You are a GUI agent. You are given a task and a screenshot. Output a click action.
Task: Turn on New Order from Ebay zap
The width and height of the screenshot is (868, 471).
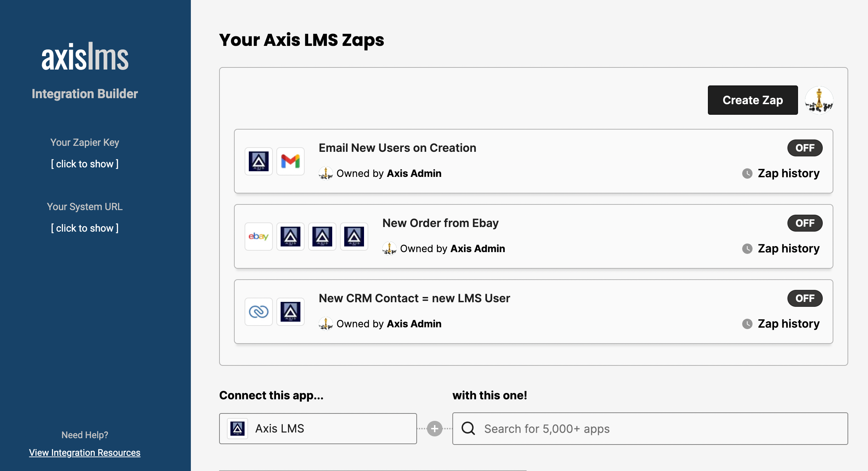click(805, 223)
